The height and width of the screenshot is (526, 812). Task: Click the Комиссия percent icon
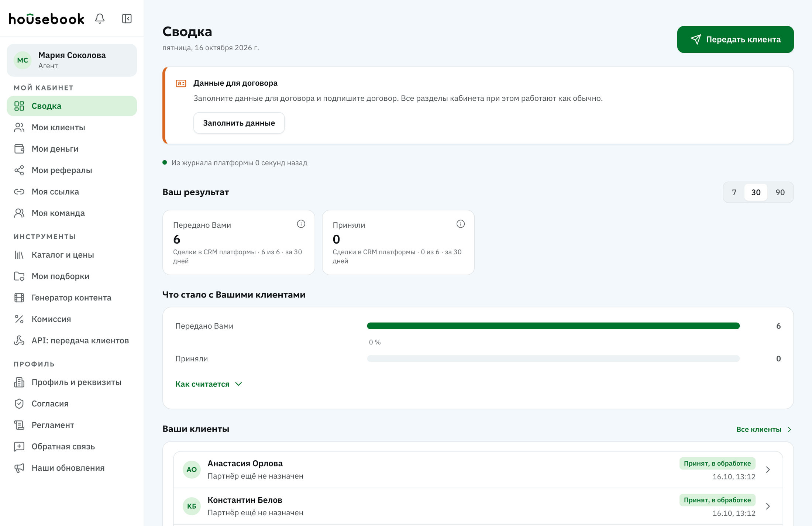19,319
